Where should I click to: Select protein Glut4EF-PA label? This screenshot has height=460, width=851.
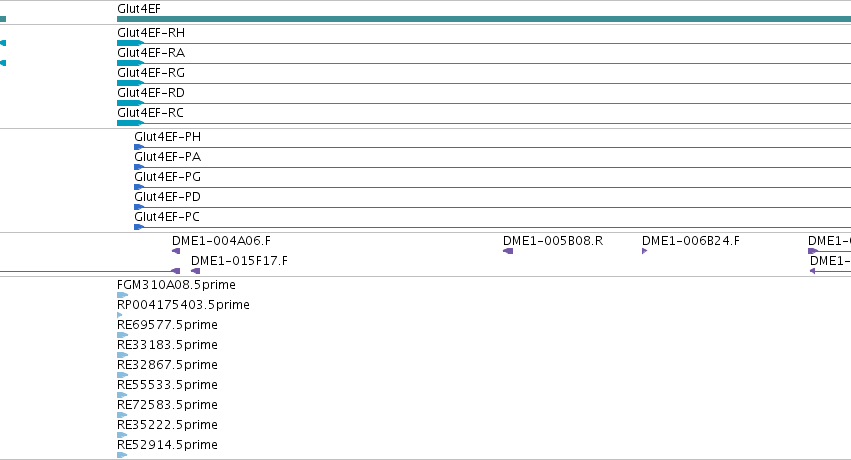click(x=168, y=157)
